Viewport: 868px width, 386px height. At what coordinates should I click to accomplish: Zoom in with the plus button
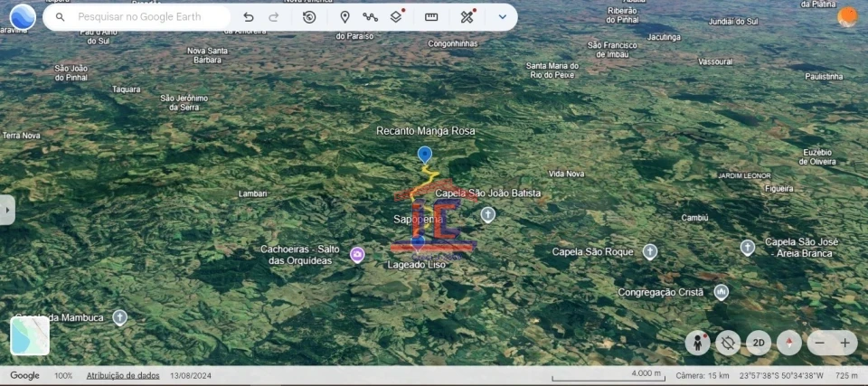[844, 343]
